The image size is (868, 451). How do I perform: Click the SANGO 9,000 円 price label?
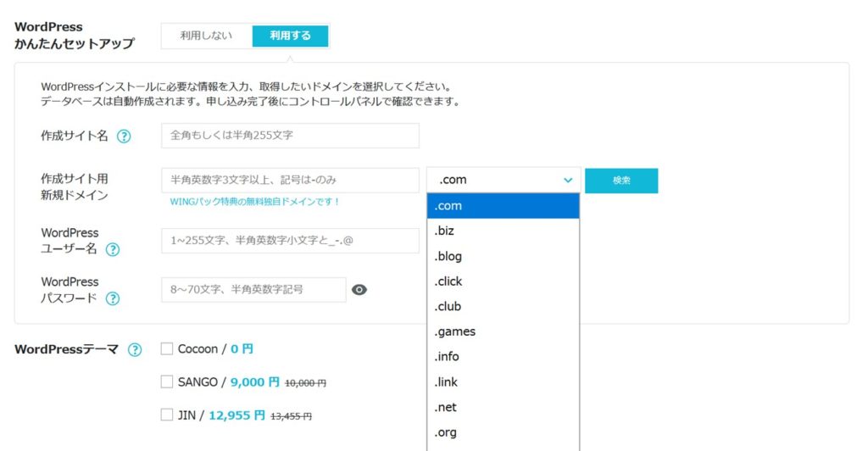[254, 382]
